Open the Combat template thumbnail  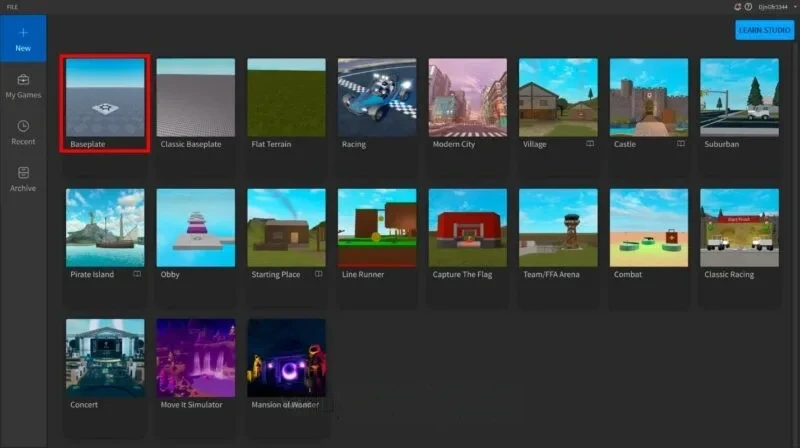(649, 228)
